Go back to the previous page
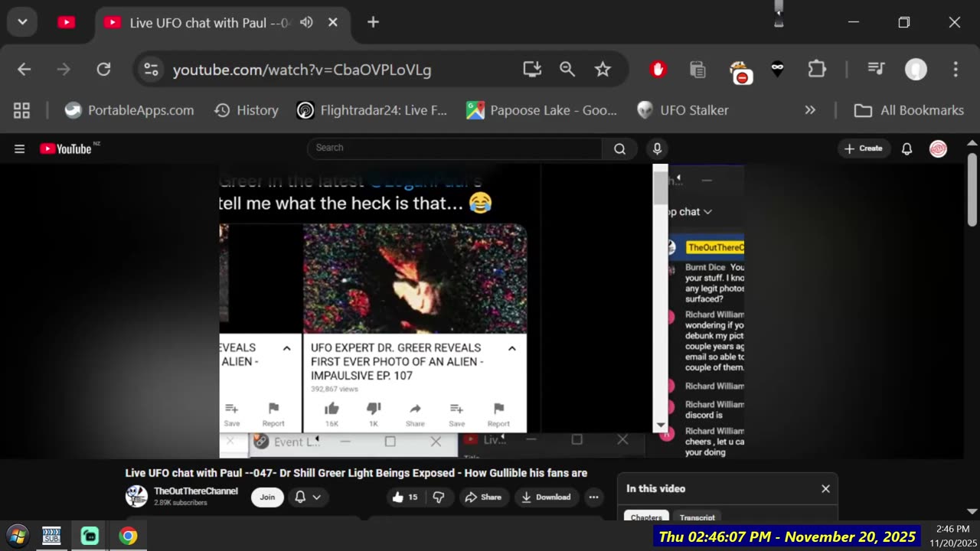The width and height of the screenshot is (980, 551). pyautogui.click(x=24, y=70)
